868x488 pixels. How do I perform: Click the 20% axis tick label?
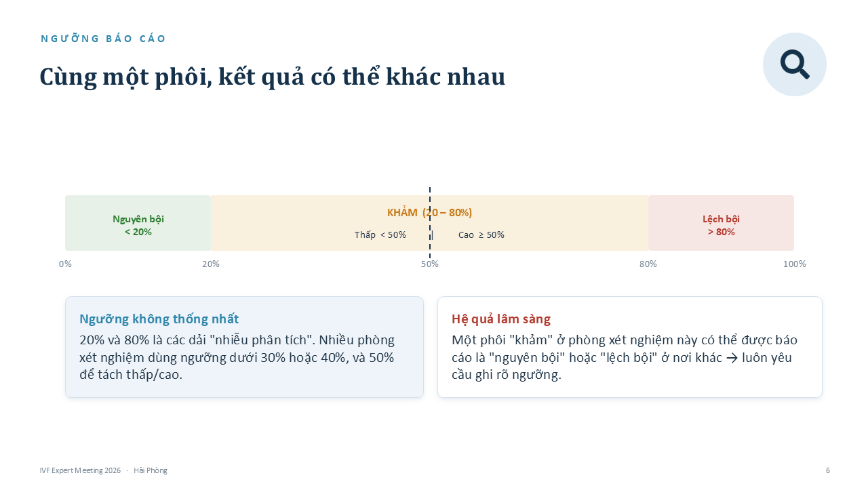tap(211, 264)
